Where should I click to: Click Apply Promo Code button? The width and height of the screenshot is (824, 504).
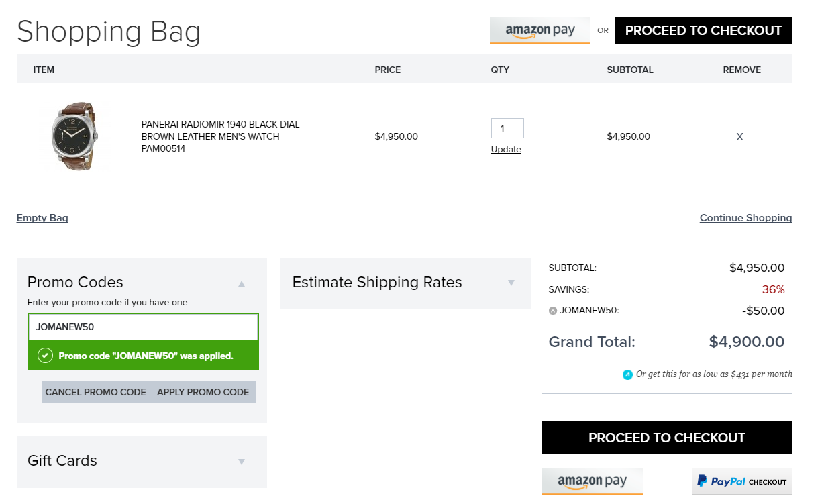pos(203,392)
